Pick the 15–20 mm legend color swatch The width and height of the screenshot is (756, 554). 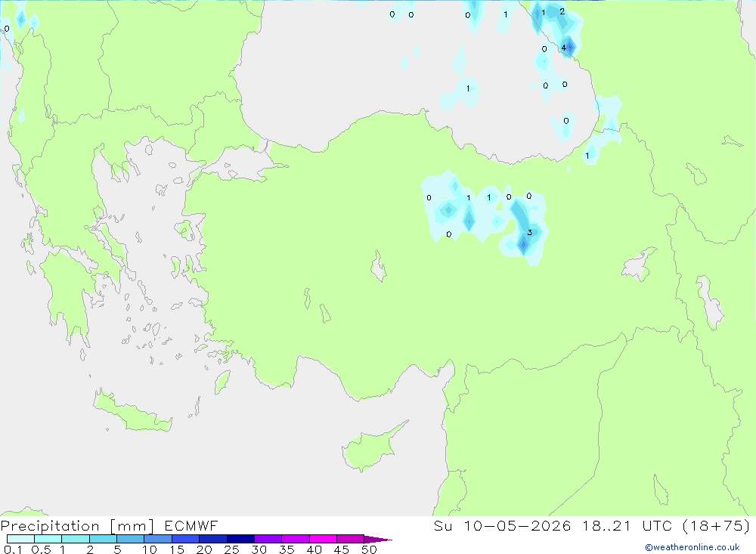(x=186, y=539)
